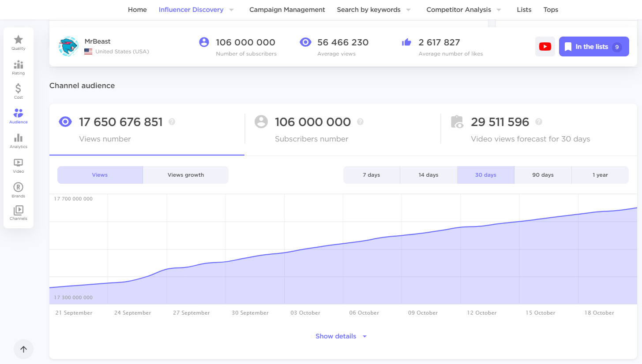Open the Rating section icon
Screen dimensions: 642x364
pos(18,64)
